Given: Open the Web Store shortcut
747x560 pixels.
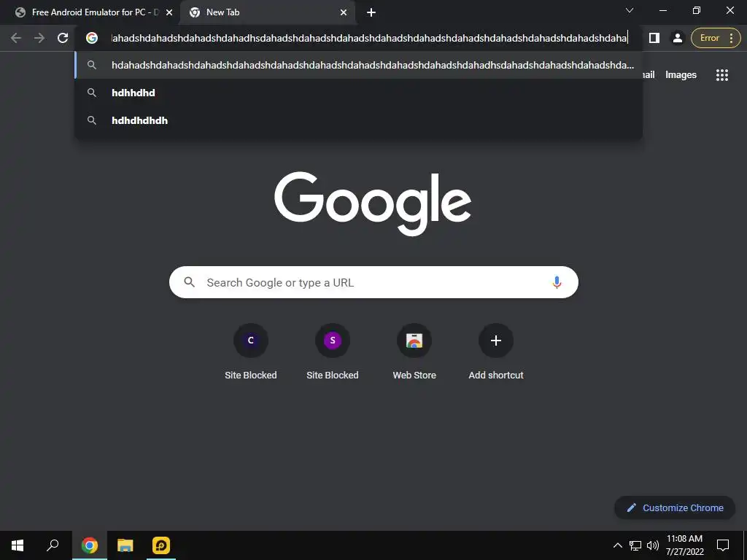Looking at the screenshot, I should coord(414,351).
